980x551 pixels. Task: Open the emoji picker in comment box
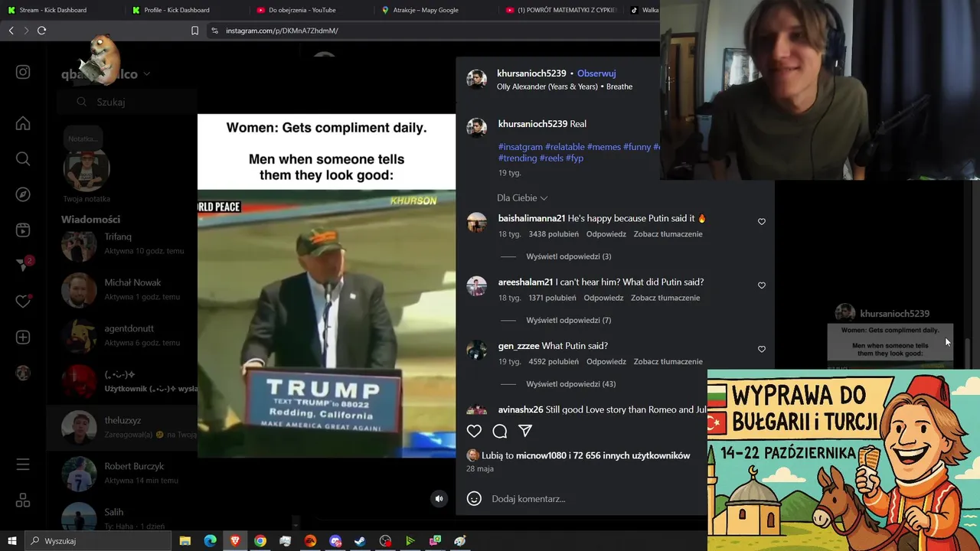point(474,498)
